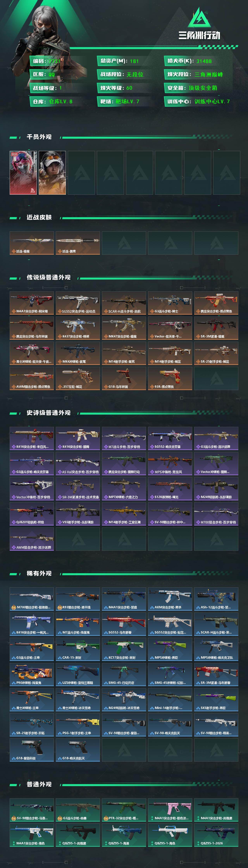This screenshot has height=868, width=248.
Task: Select the pink-haired operator skin card
Action: coord(23,173)
